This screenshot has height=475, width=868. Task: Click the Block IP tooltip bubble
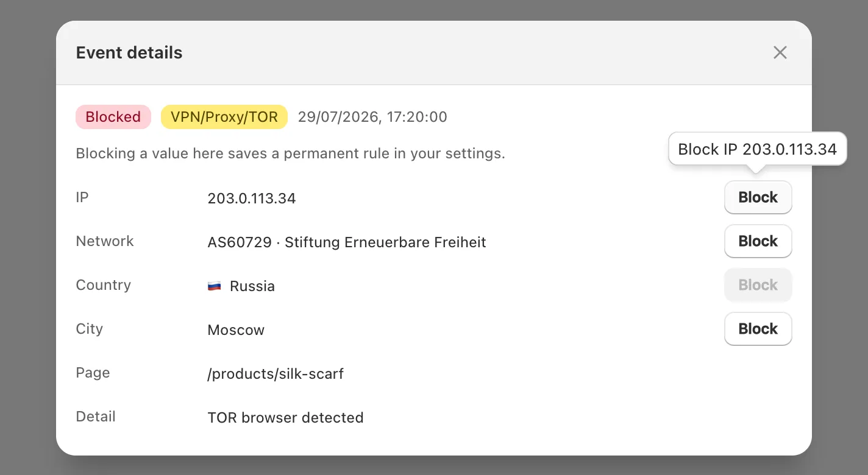(757, 149)
